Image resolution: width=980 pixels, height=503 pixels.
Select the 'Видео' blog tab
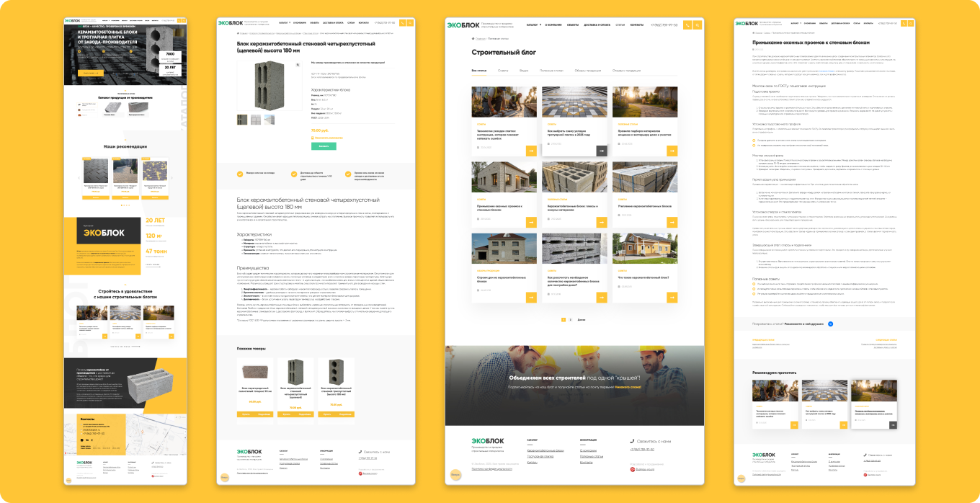524,71
